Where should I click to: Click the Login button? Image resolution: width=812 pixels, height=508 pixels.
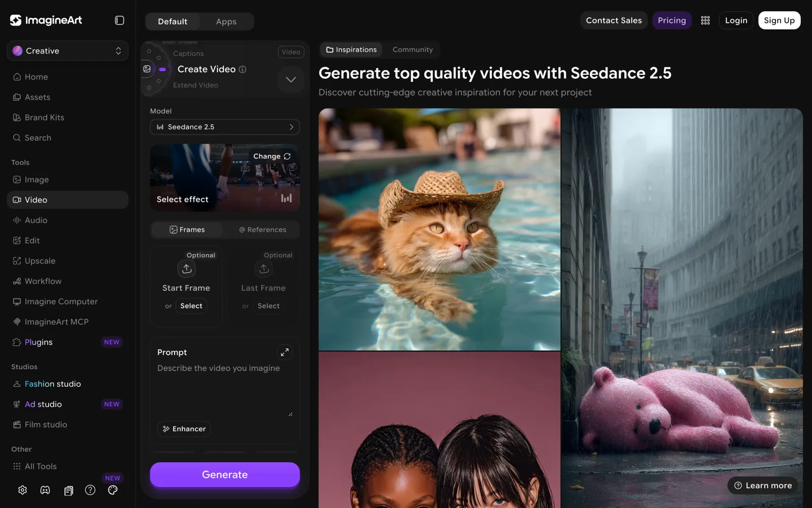tap(736, 20)
